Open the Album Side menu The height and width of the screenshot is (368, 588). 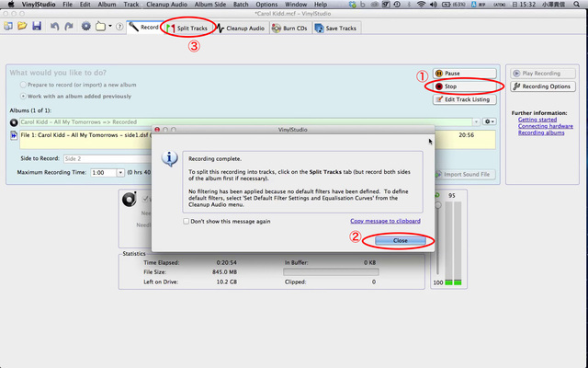210,5
